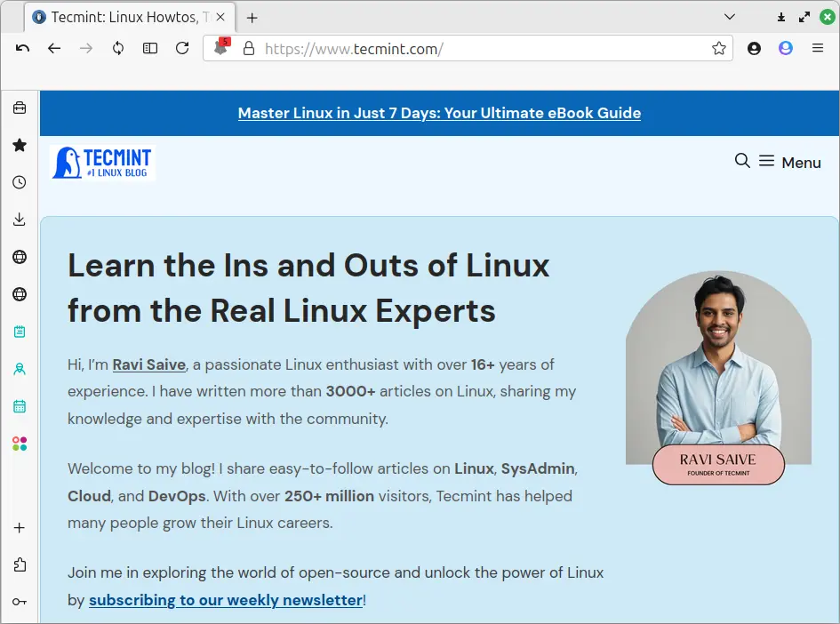This screenshot has width=840, height=624.
Task: Go back with the back arrow
Action: coord(54,49)
